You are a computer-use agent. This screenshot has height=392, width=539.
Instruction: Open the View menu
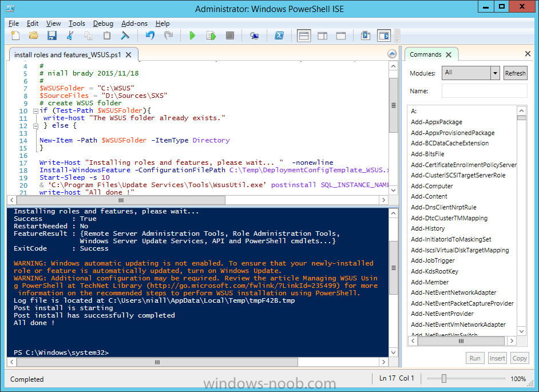(x=53, y=23)
